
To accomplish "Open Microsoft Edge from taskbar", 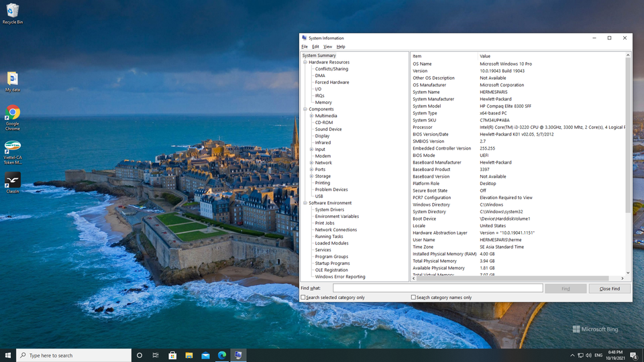I will point(222,355).
